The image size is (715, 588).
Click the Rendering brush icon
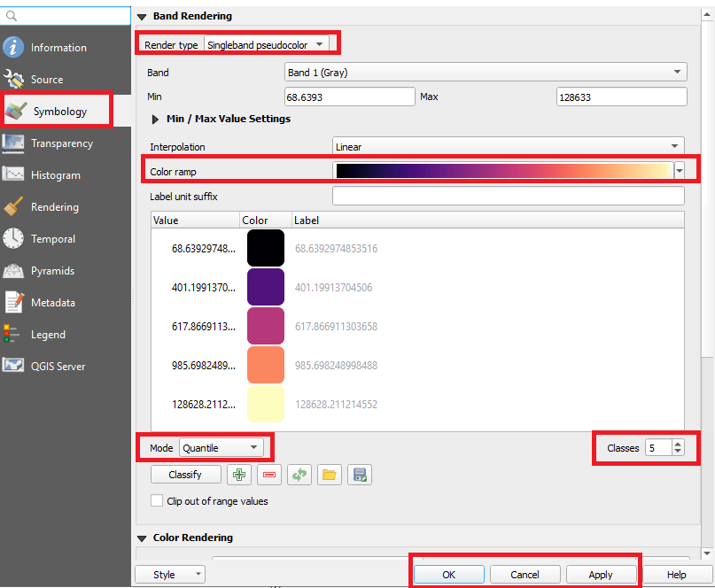click(13, 206)
